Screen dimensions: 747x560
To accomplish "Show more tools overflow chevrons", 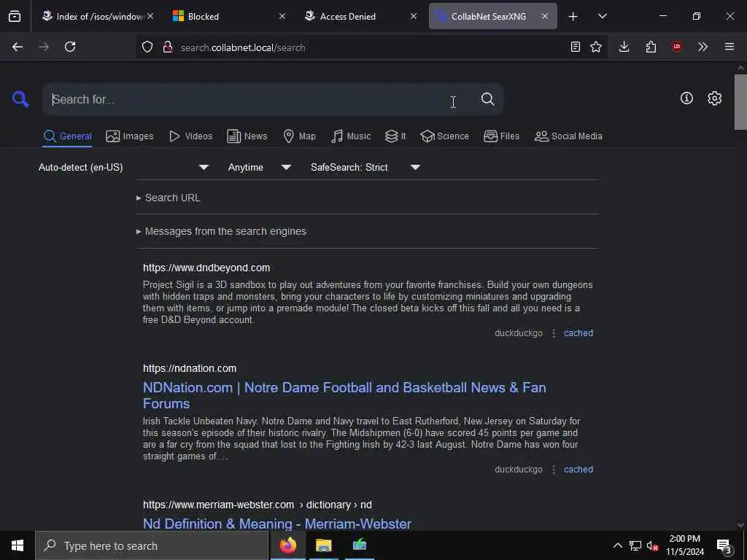I will (703, 47).
